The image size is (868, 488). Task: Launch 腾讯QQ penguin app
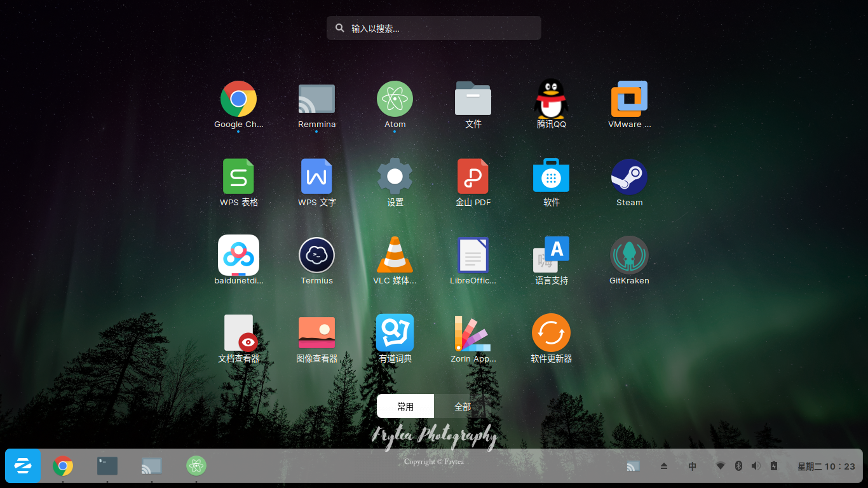[x=551, y=99]
